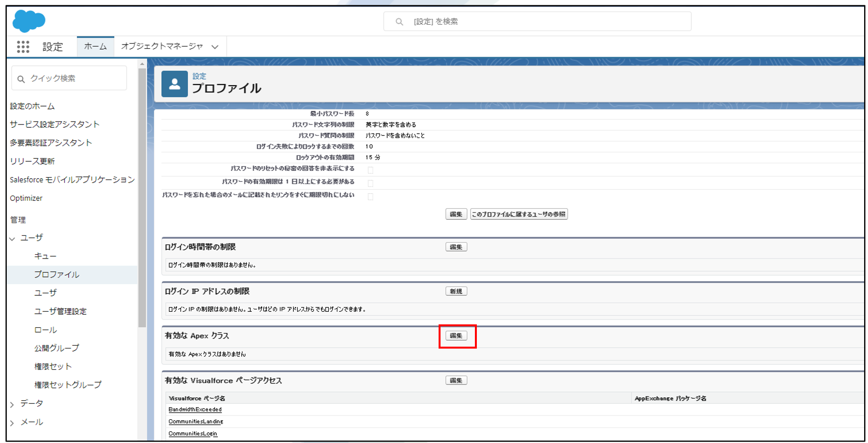The height and width of the screenshot is (443, 868).
Task: Select 権限セット in the sidebar
Action: tap(53, 367)
